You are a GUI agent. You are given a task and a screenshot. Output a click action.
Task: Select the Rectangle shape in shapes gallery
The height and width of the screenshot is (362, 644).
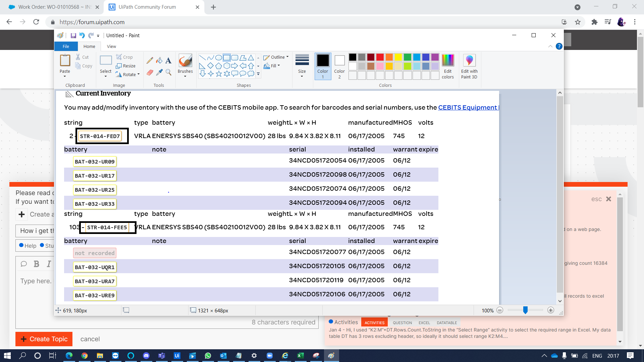click(227, 57)
